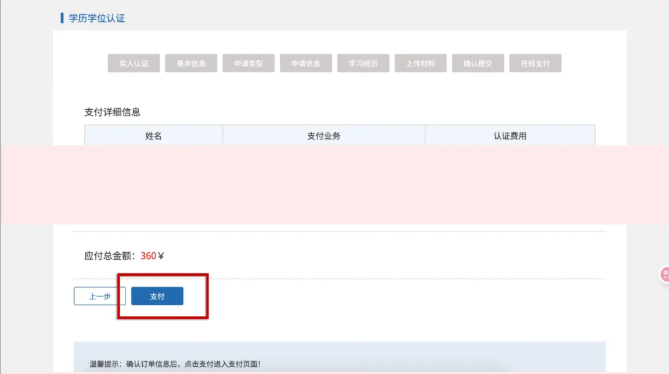Click the blue 支付 pay button

157,296
